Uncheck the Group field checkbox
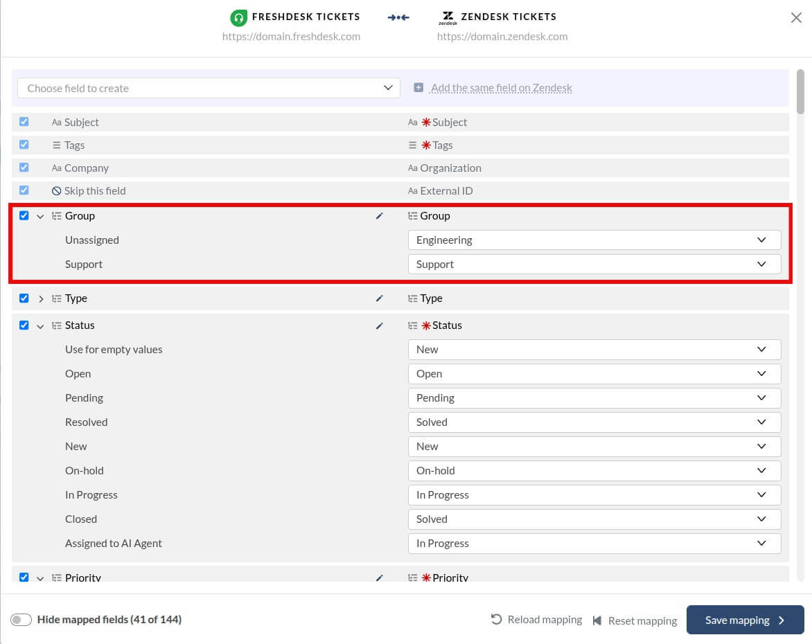Screen dimensions: 812x644 coord(24,215)
